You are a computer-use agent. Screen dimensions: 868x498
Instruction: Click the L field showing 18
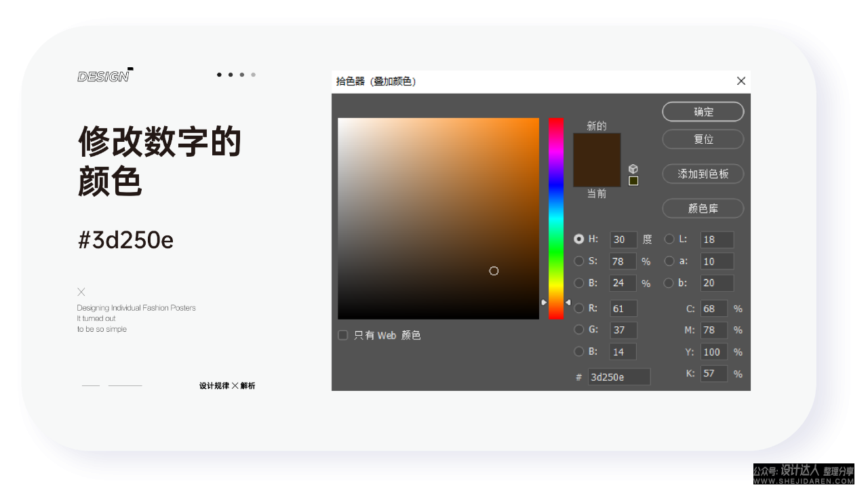tap(717, 240)
